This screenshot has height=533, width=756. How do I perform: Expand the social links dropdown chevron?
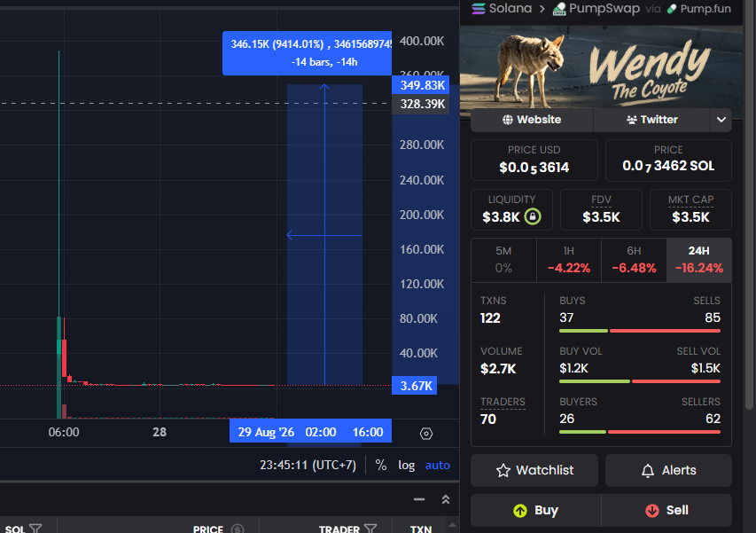(x=721, y=120)
